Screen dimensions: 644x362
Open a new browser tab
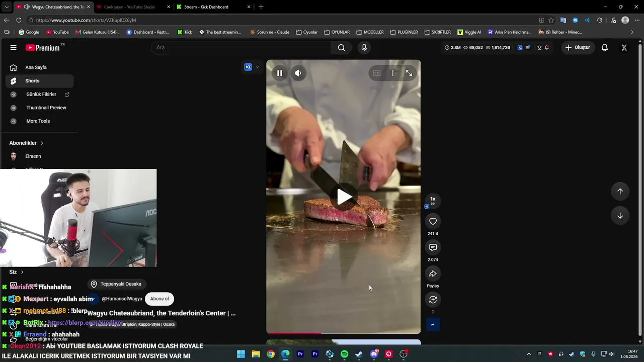coord(261,7)
